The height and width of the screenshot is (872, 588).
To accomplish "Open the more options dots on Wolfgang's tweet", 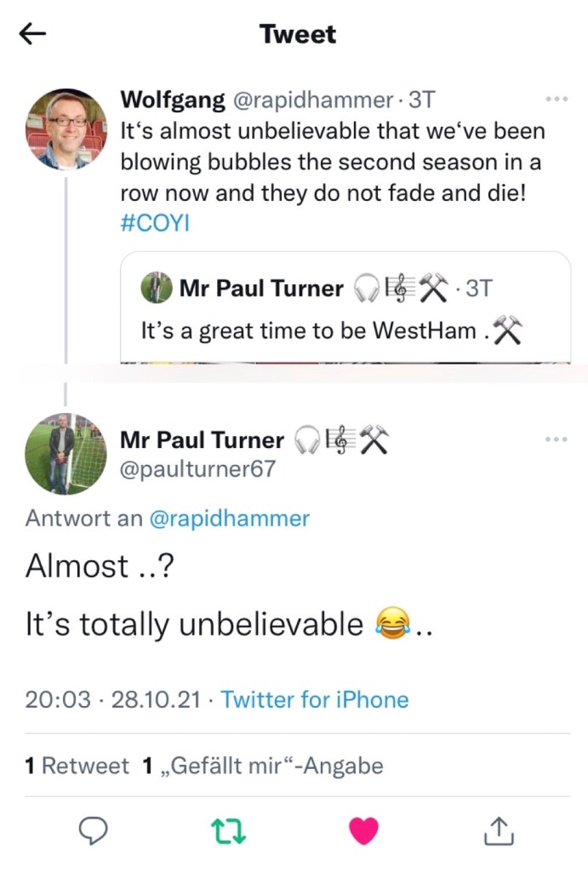I will click(556, 100).
